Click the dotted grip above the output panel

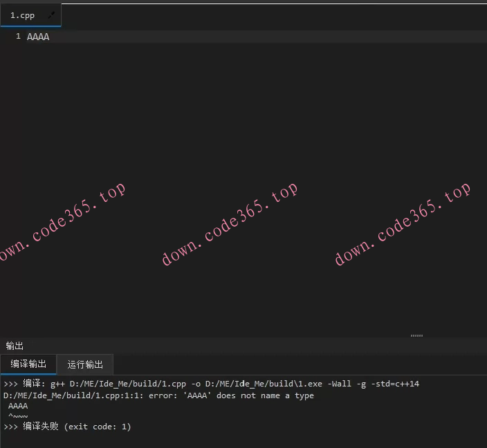coord(416,335)
